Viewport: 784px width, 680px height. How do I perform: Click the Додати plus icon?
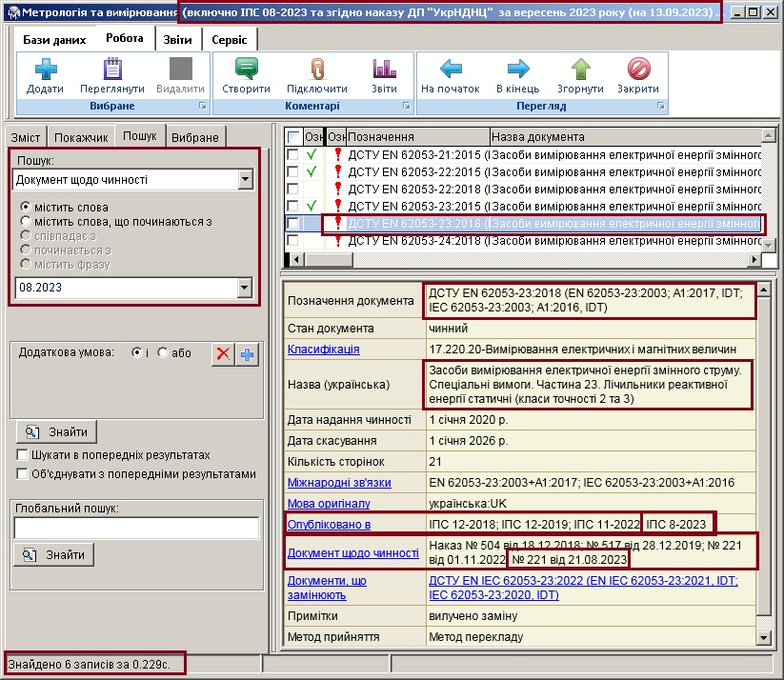(46, 69)
